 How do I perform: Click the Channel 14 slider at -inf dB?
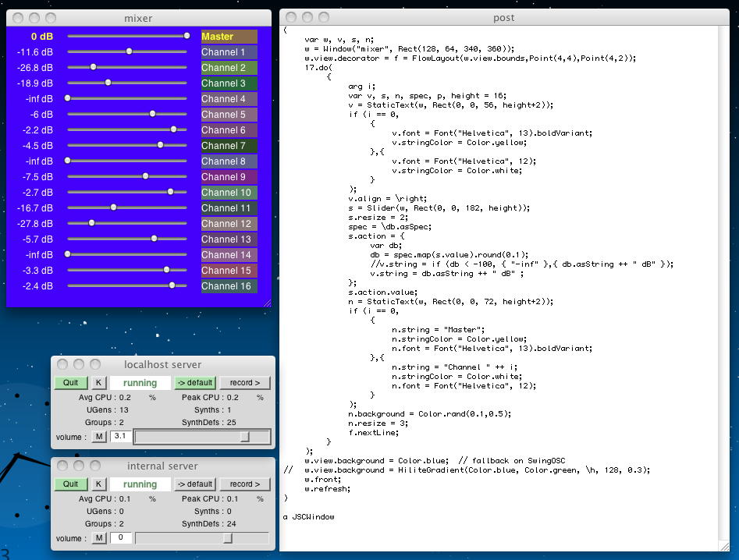(x=68, y=254)
